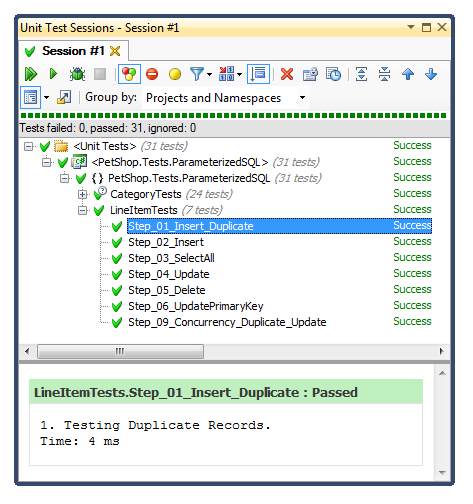The height and width of the screenshot is (504, 473).
Task: Select Step_04_Update test item
Action: click(169, 274)
